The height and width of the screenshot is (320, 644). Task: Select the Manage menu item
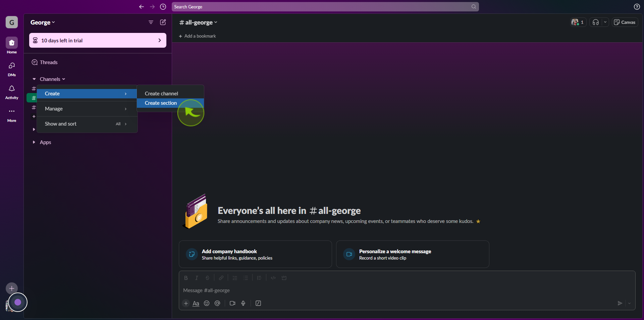87,109
